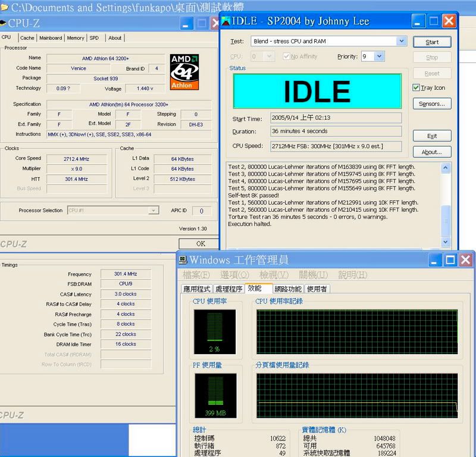Click the FSB:DRAM value CPU/9
Image resolution: width=476 pixels, height=457 pixels.
pos(126,284)
